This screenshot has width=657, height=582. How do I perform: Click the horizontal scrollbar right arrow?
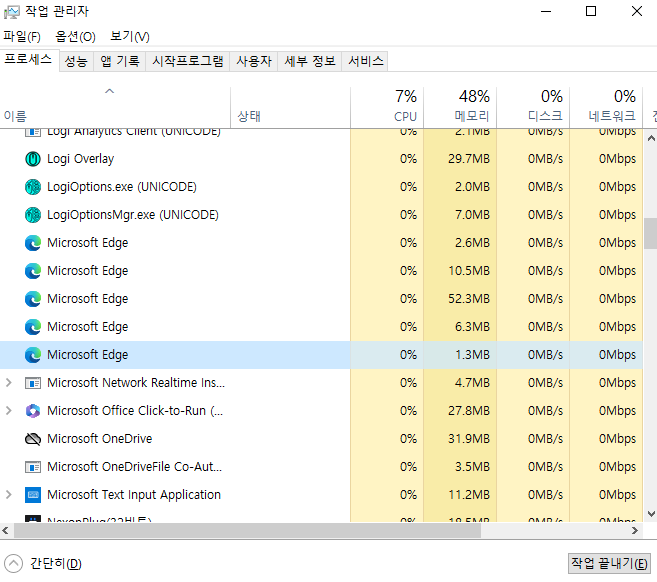tap(635, 531)
